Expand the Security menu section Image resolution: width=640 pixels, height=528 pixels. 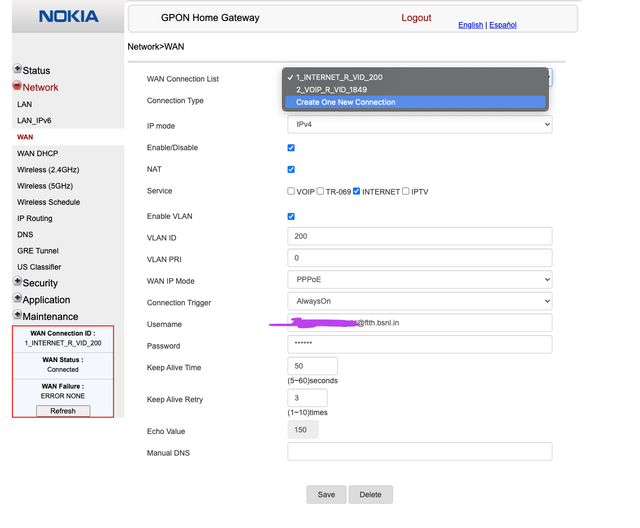[x=40, y=283]
